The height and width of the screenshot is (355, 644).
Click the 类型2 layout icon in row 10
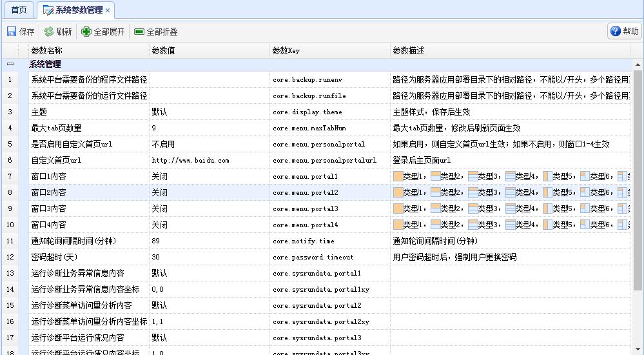click(435, 225)
